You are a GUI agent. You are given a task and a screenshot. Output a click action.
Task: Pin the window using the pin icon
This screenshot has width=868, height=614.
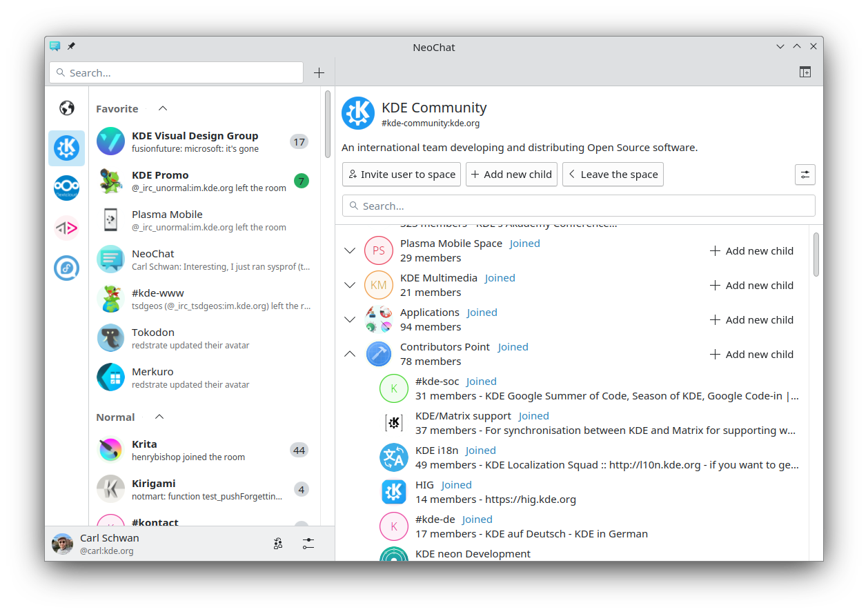pyautogui.click(x=71, y=46)
